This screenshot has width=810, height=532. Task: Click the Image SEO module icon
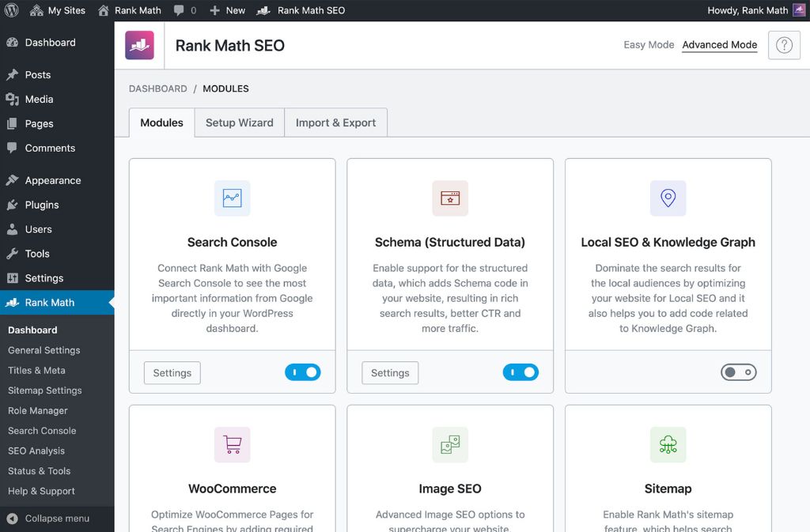(x=450, y=445)
